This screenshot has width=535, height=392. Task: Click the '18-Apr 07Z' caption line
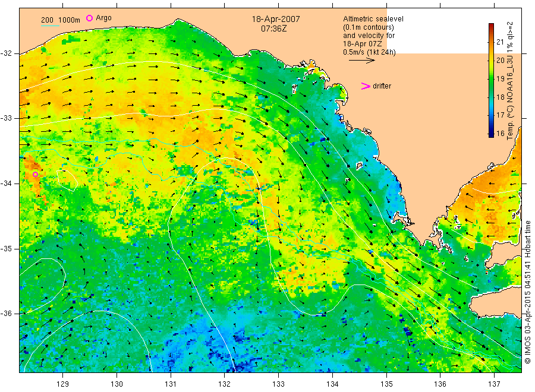point(363,43)
